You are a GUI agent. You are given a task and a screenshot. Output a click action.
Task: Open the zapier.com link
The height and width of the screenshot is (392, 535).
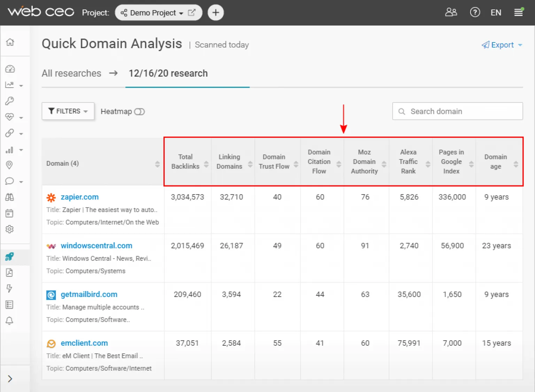click(80, 197)
